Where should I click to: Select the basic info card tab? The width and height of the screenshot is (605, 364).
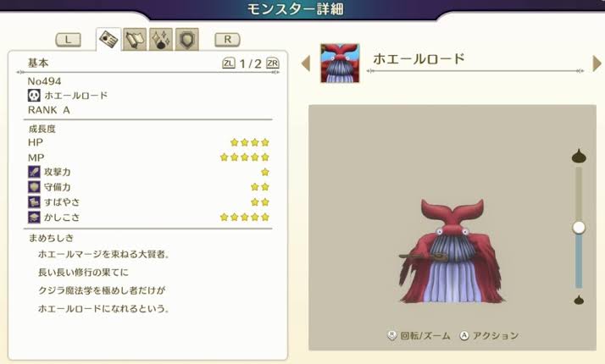(x=108, y=39)
